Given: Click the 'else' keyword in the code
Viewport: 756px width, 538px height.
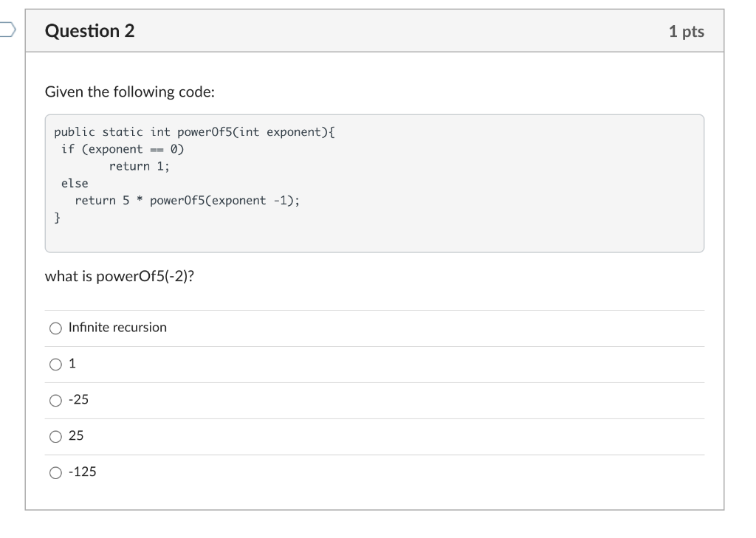Looking at the screenshot, I should [75, 183].
